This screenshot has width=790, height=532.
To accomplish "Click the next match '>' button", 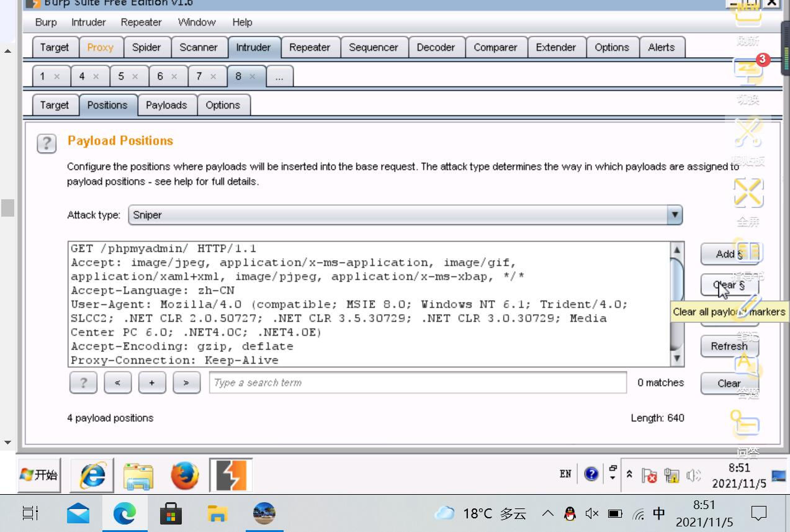I will [x=186, y=383].
